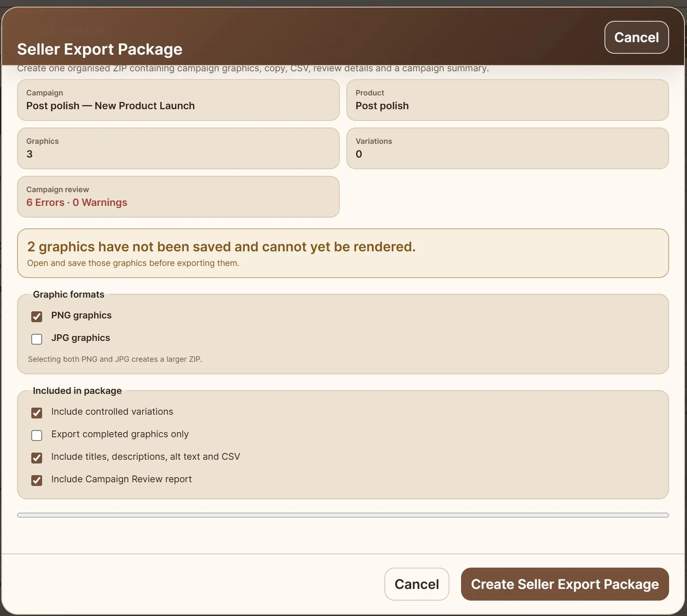
Task: Click the Cancel button in the header
Action: tap(636, 37)
